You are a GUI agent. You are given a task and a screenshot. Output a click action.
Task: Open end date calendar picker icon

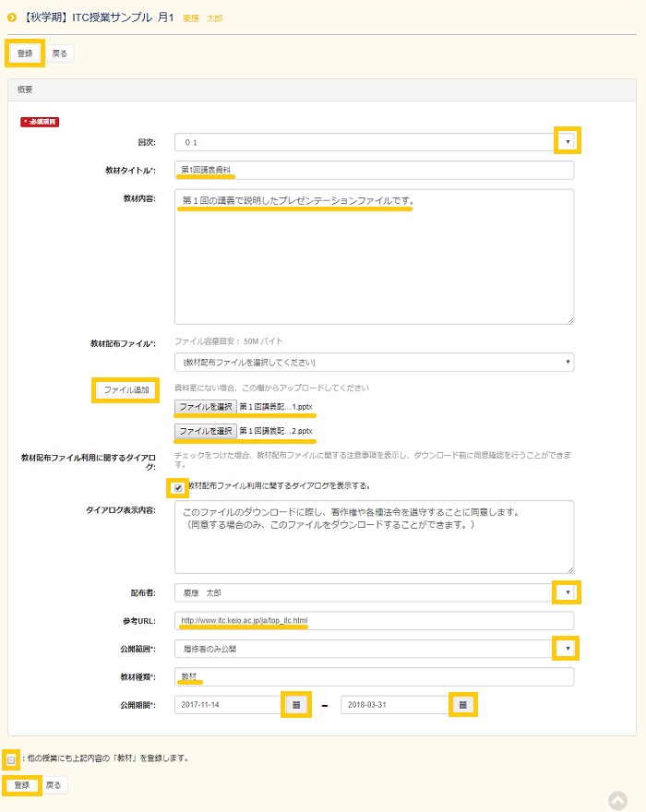(x=462, y=704)
